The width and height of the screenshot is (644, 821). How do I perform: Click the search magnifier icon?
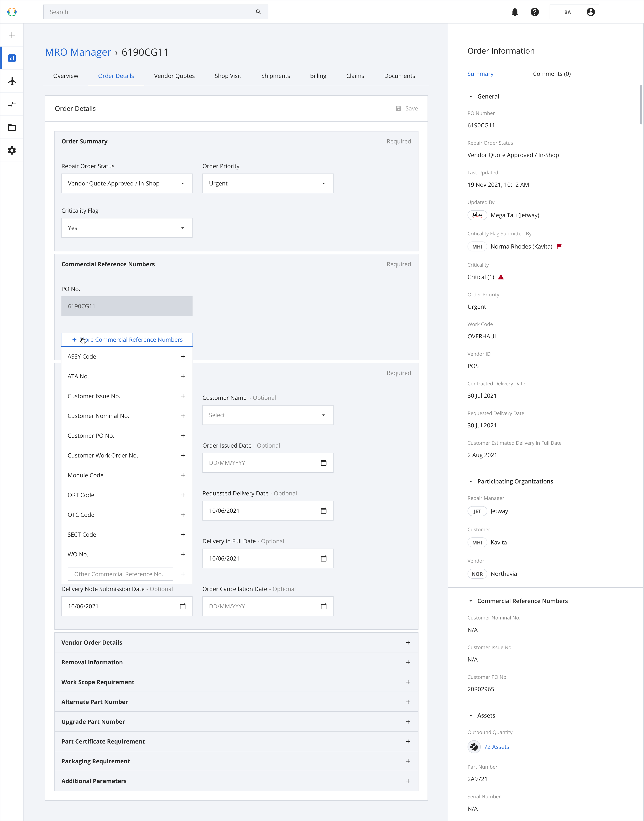tap(258, 12)
